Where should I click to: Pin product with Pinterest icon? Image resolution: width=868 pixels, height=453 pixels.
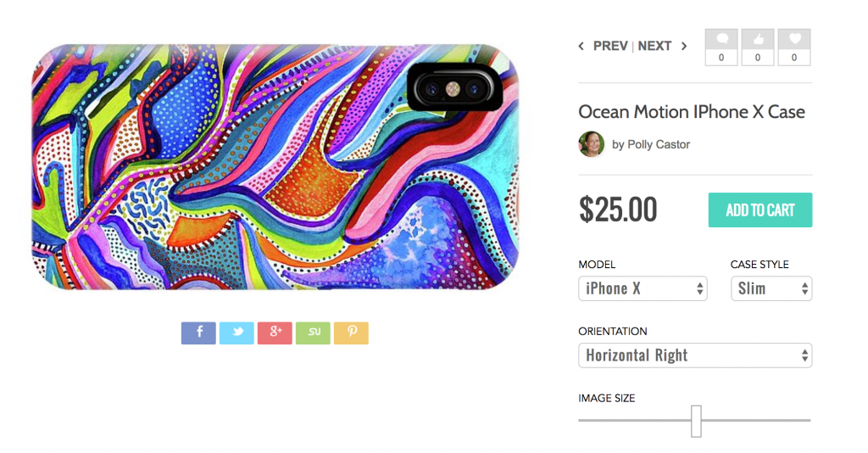[351, 333]
